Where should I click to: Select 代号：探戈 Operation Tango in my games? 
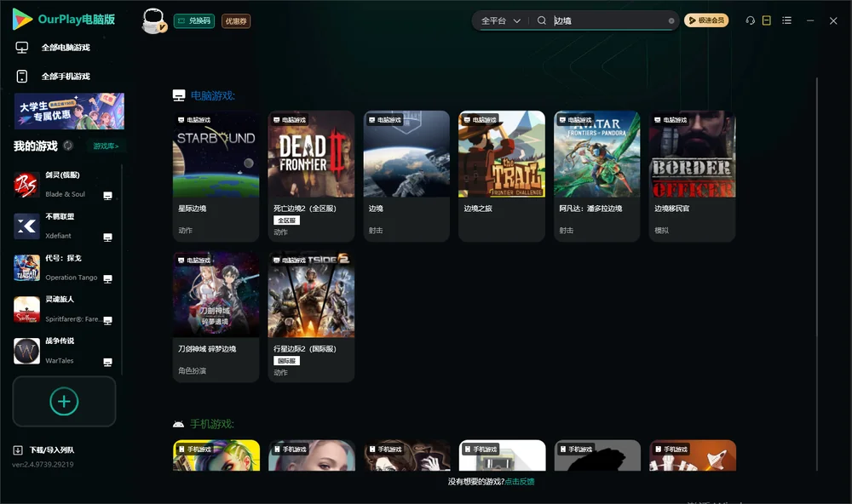[x=64, y=267]
